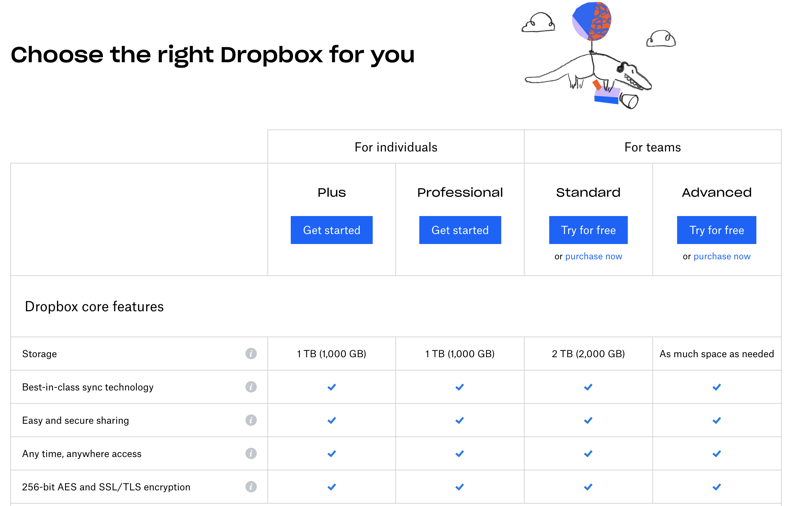Click the For individuals column header
792x506 pixels.
(395, 147)
